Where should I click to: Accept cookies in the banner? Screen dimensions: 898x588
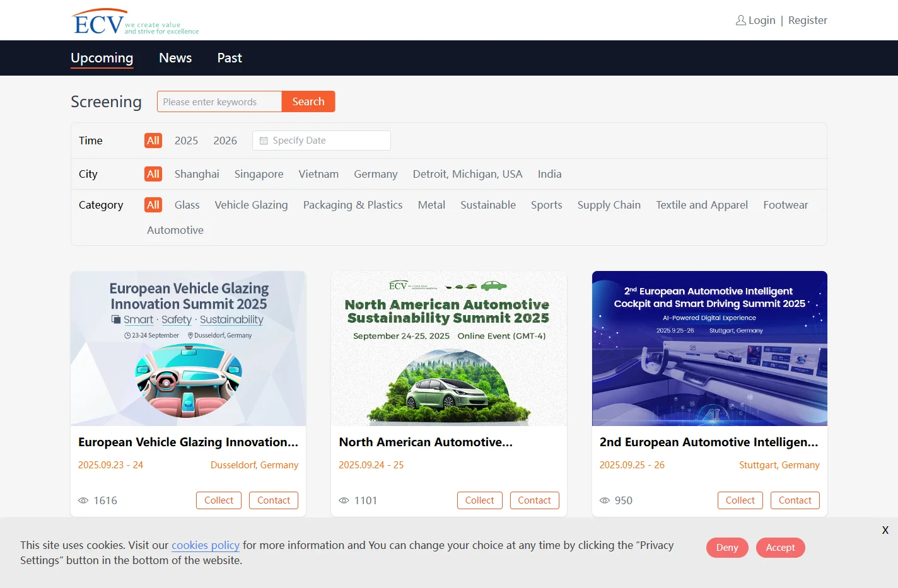tap(781, 548)
